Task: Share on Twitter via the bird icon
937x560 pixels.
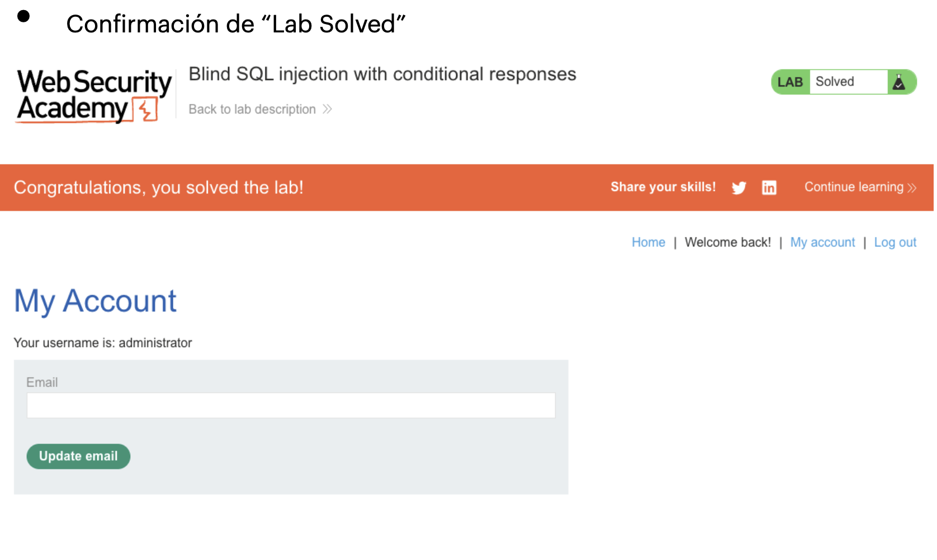Action: 739,188
